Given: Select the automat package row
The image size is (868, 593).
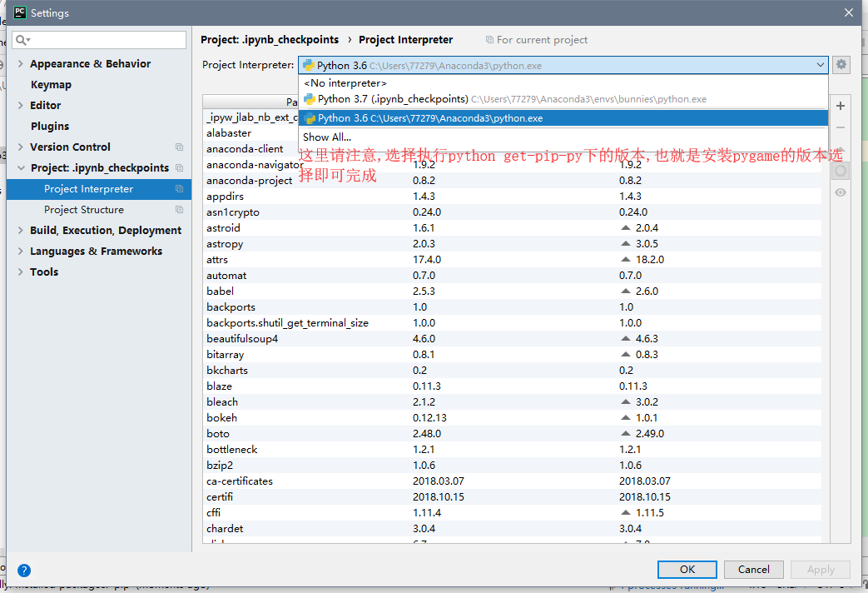Looking at the screenshot, I should click(x=512, y=276).
